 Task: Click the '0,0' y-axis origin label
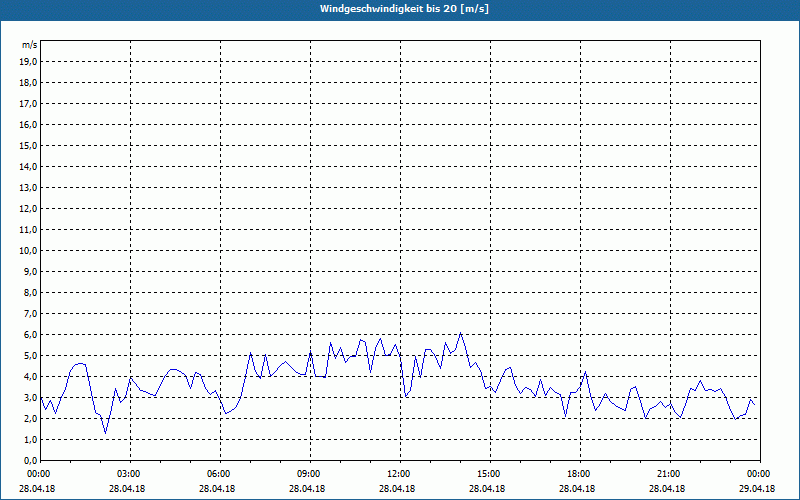coord(31,461)
